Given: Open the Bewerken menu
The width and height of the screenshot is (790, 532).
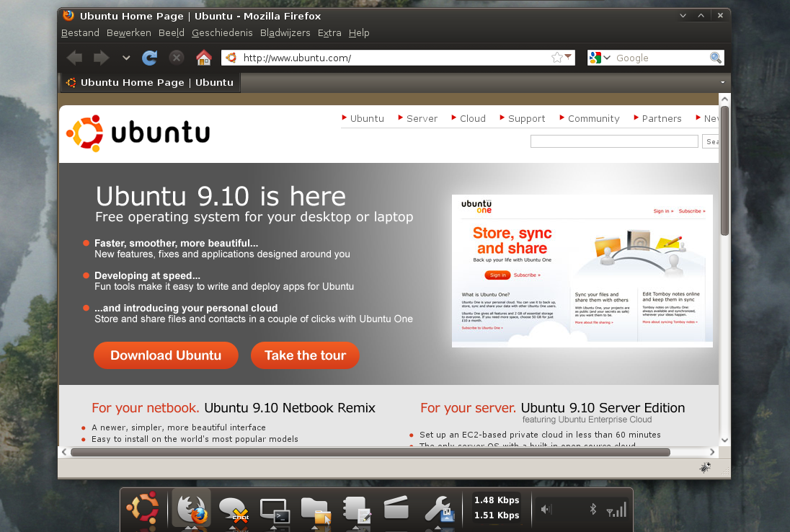Looking at the screenshot, I should point(129,32).
